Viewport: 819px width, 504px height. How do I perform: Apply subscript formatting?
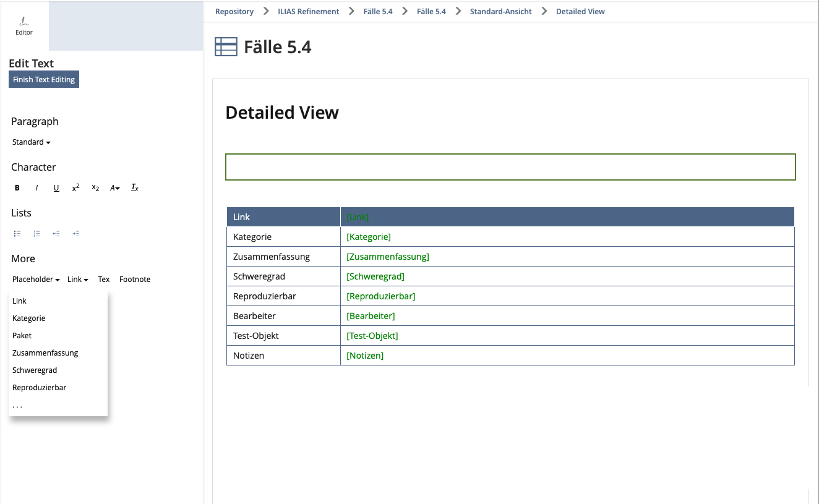click(x=95, y=188)
